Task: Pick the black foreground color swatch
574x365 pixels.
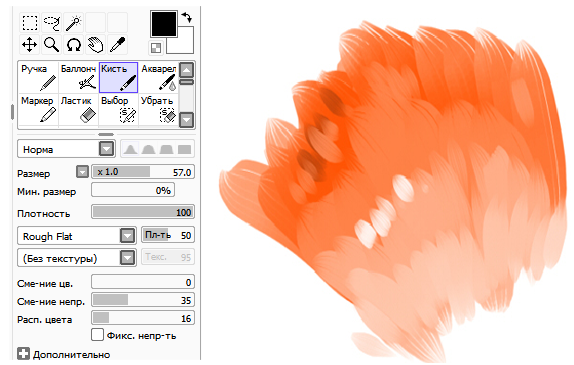Action: click(x=163, y=24)
